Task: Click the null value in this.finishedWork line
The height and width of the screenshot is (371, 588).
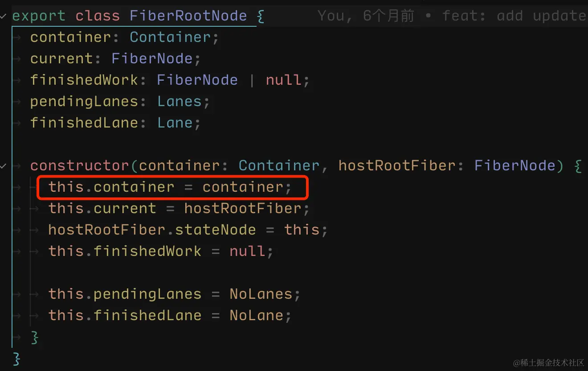Action: (x=247, y=251)
